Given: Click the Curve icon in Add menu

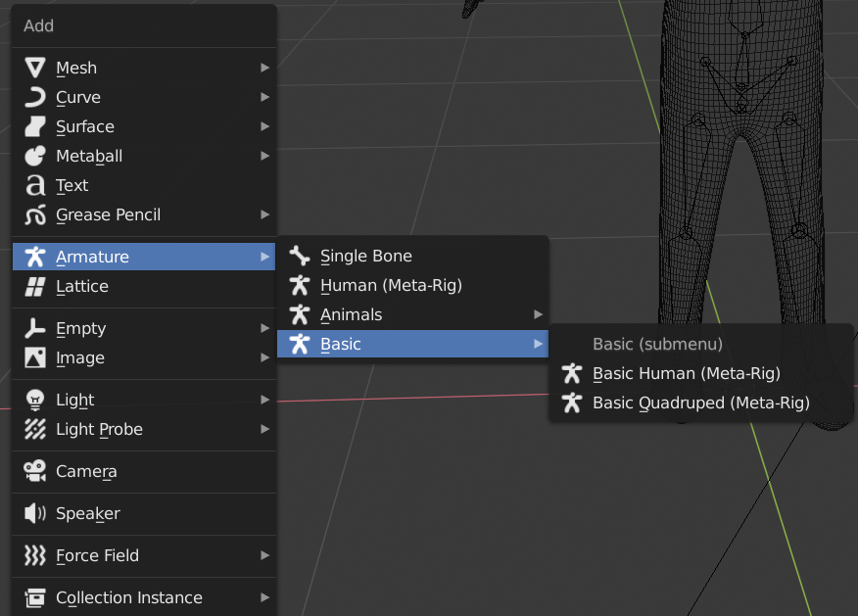Looking at the screenshot, I should tap(35, 97).
